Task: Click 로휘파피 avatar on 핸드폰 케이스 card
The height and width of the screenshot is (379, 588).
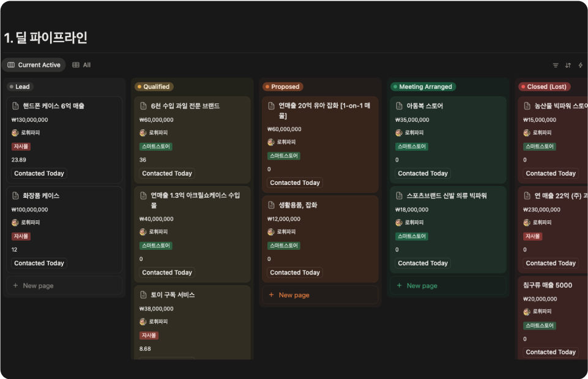Action: [15, 132]
